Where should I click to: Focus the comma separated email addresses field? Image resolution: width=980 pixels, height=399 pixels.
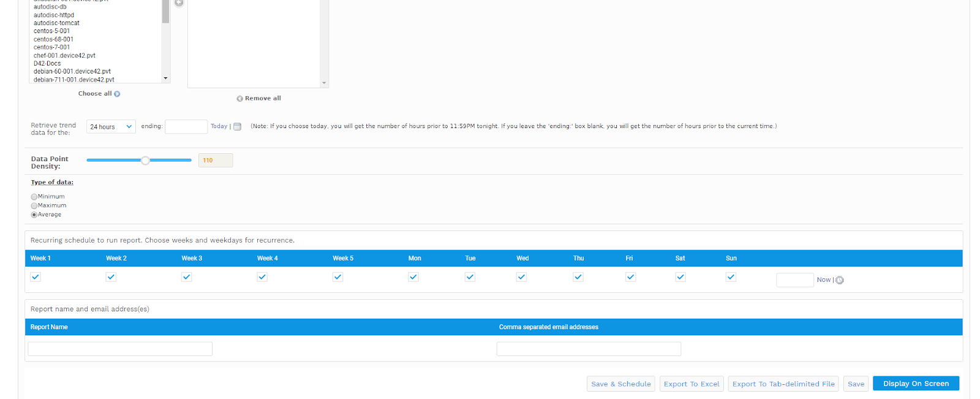[x=589, y=349]
